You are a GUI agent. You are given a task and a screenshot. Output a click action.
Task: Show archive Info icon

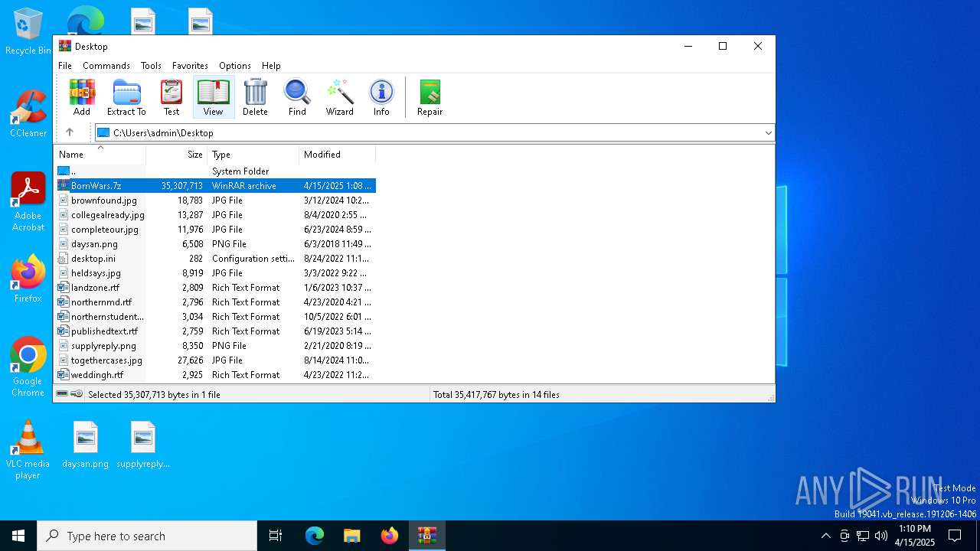pos(381,97)
